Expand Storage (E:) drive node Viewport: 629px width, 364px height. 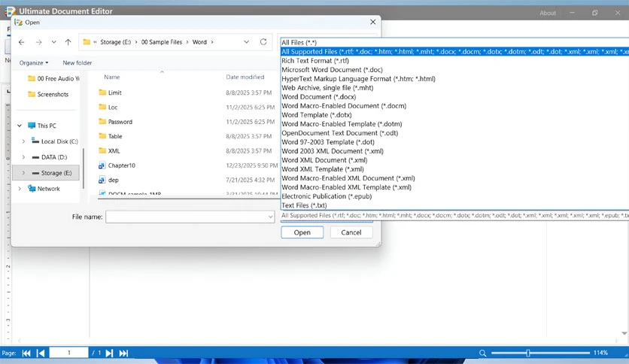click(23, 173)
